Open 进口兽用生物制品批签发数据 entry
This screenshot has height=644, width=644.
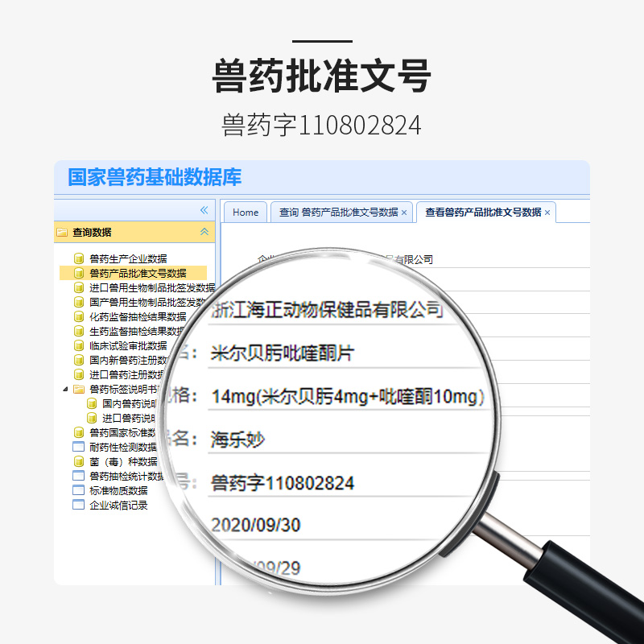click(x=152, y=287)
